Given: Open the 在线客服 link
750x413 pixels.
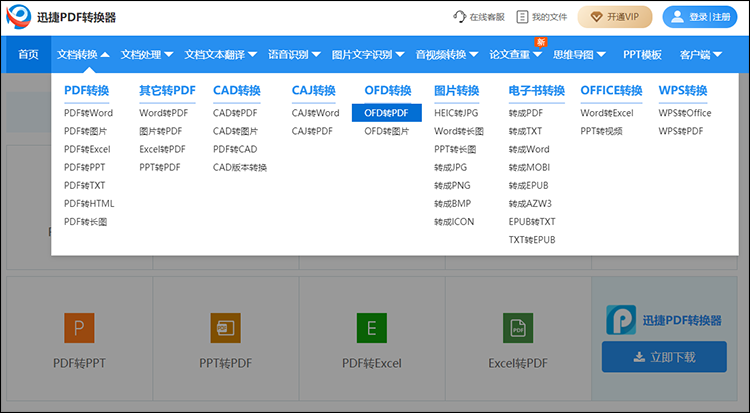Looking at the screenshot, I should click(x=479, y=17).
